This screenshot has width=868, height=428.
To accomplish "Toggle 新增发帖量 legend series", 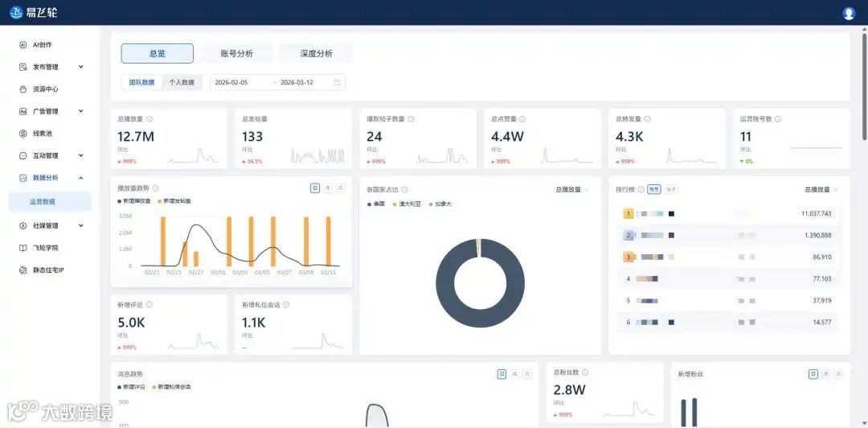I will tap(174, 200).
